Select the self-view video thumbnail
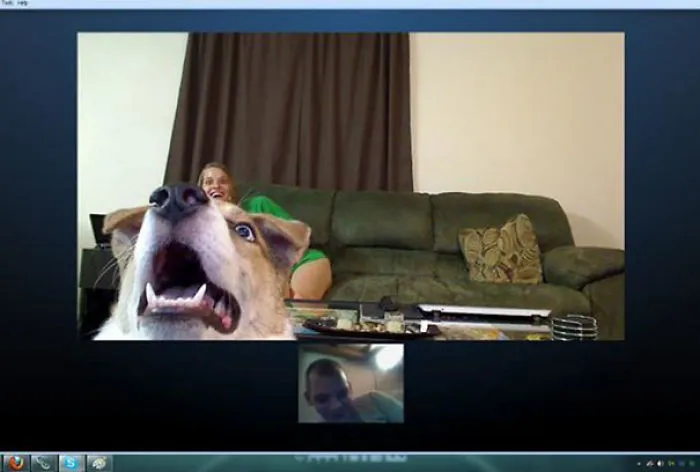700x472 pixels. (351, 383)
